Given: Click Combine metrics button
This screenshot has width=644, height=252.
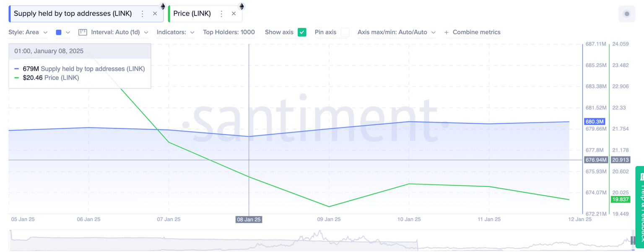Looking at the screenshot, I should coord(473,32).
